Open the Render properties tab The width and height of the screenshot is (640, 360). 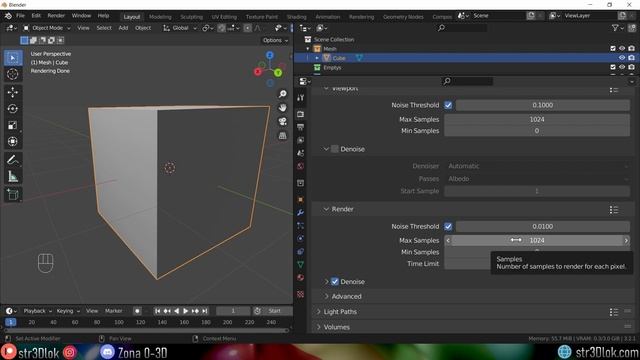click(301, 114)
